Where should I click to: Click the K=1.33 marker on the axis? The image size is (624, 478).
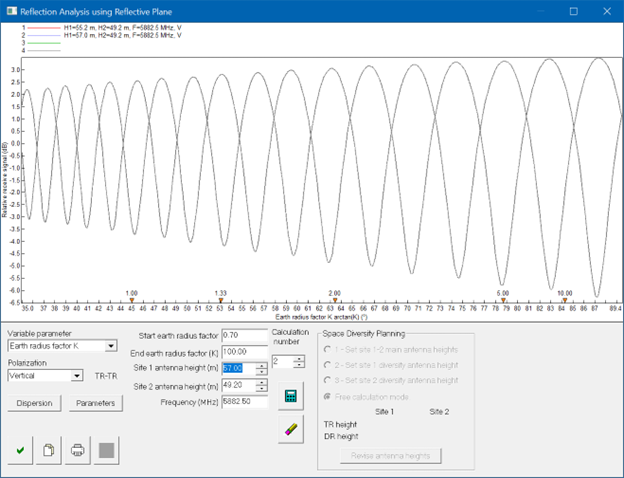[x=220, y=298]
